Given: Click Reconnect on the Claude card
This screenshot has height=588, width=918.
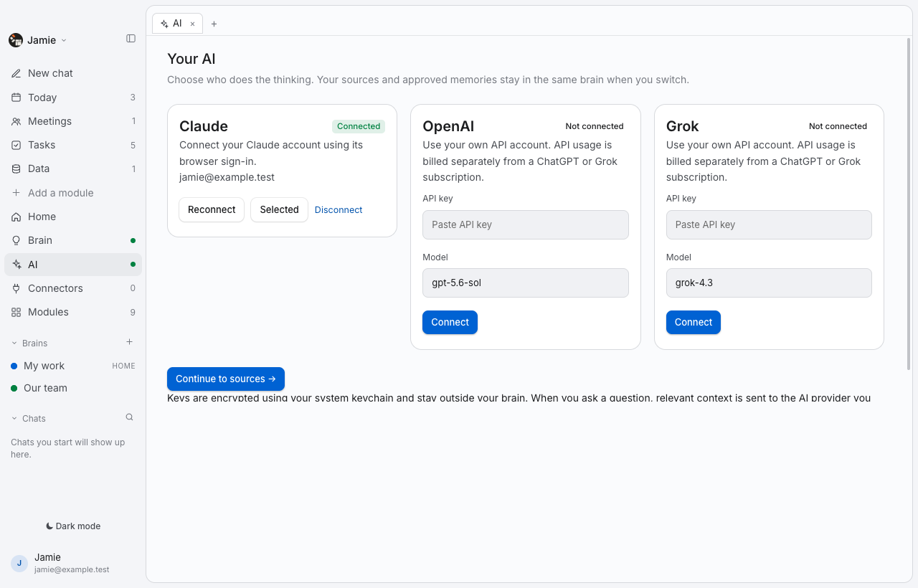Looking at the screenshot, I should click(212, 210).
